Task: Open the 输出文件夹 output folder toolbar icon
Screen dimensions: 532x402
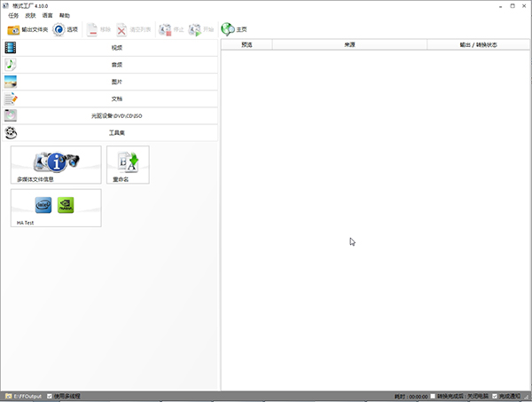Action: [27, 30]
